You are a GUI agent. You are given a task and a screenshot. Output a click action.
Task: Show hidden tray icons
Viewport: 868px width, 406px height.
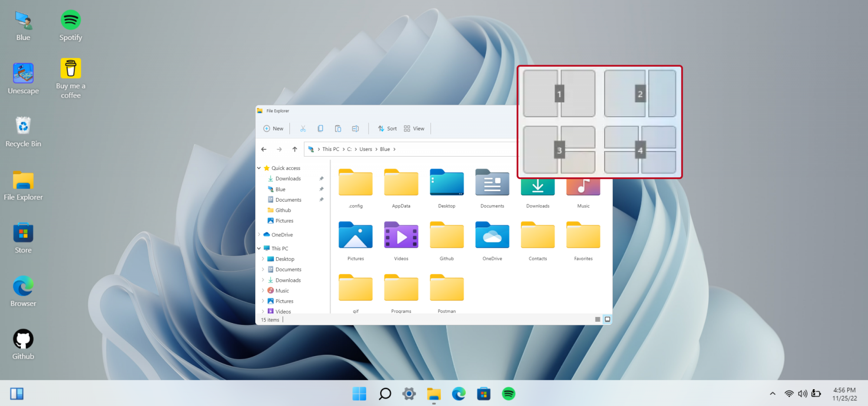[x=773, y=393]
